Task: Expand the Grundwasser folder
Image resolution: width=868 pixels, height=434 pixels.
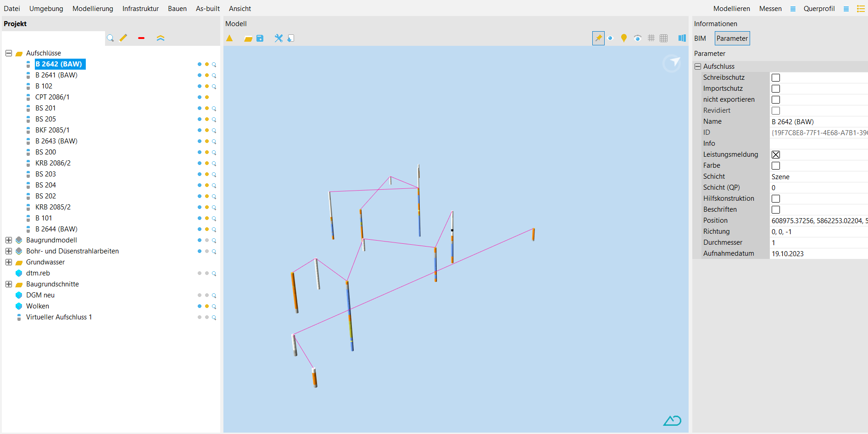Action: [9, 262]
